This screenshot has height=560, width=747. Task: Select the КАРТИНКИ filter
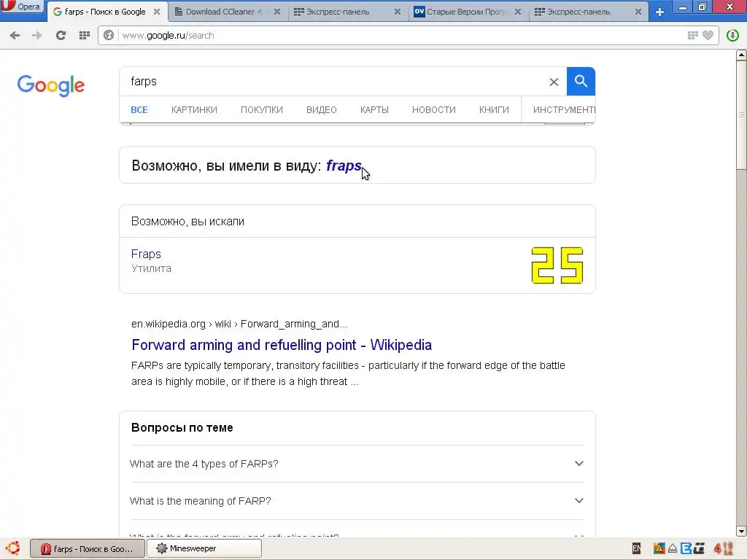pos(194,110)
